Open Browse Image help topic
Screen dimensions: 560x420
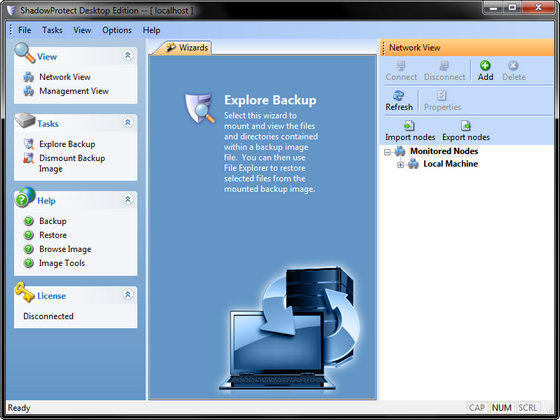[65, 249]
